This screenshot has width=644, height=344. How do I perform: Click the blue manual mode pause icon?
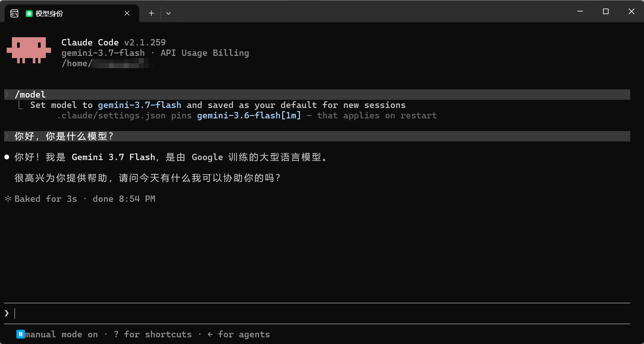pyautogui.click(x=20, y=334)
